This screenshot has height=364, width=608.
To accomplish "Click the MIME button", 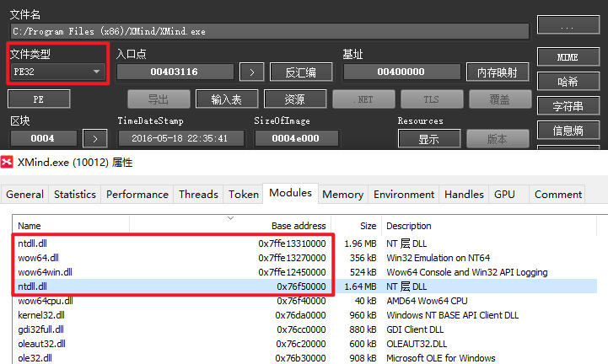I will pos(568,57).
